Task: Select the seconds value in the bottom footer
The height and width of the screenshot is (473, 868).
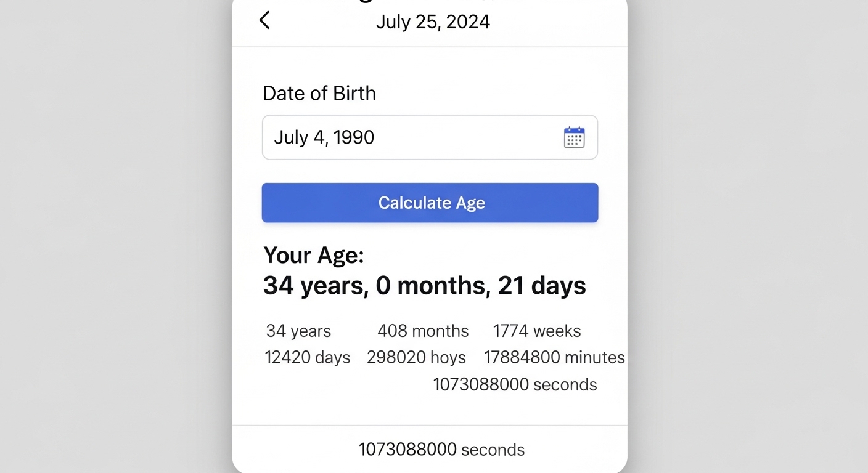Action: pos(441,450)
